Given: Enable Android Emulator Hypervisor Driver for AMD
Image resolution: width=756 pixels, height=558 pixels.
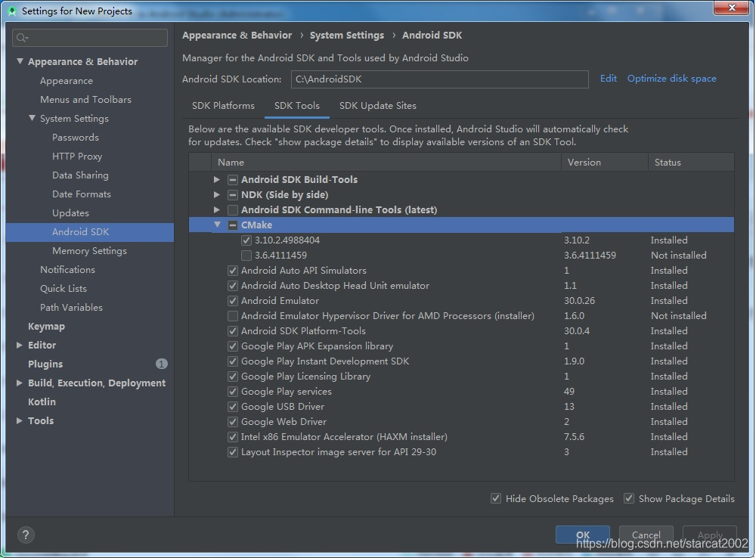Looking at the screenshot, I should click(233, 316).
